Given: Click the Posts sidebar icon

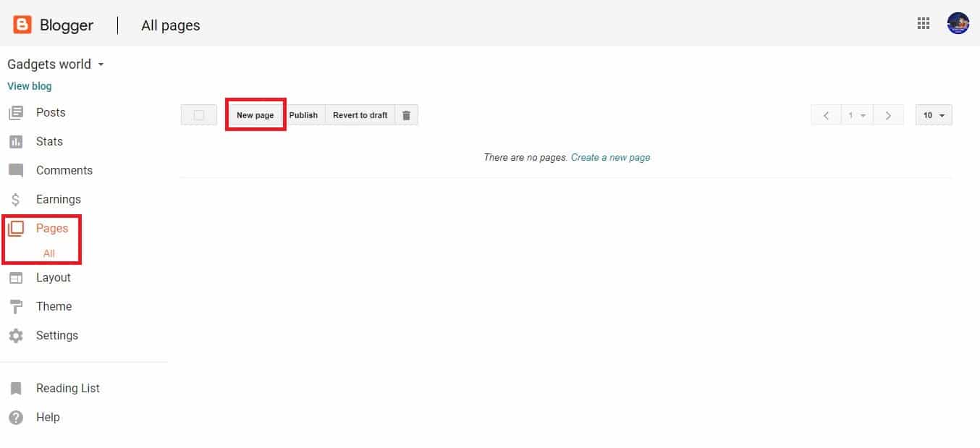Looking at the screenshot, I should pos(15,113).
